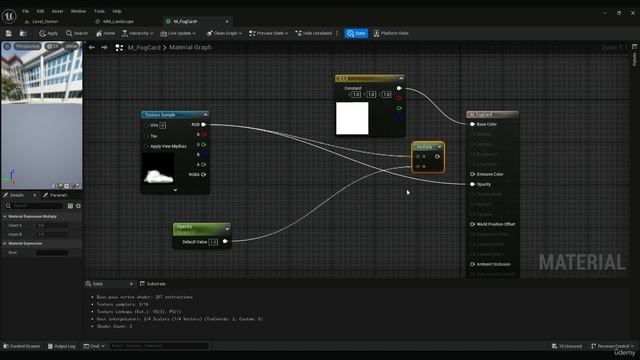Click the Multiply node's B input pin
The width and height of the screenshot is (640, 360).
417,167
